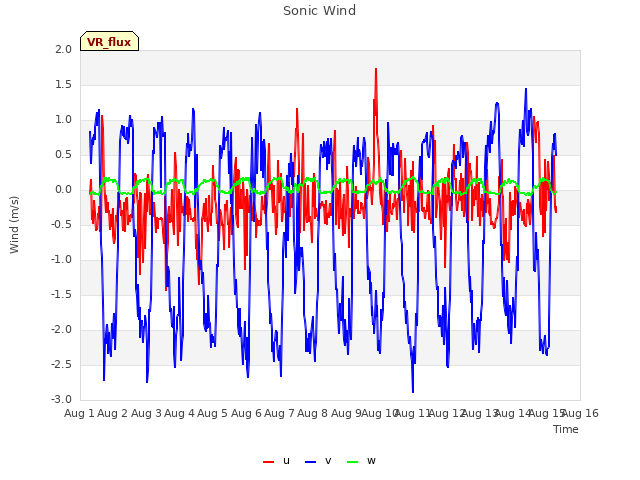Click the blue v peak near Aug 14
The image size is (640, 480).
526,89
